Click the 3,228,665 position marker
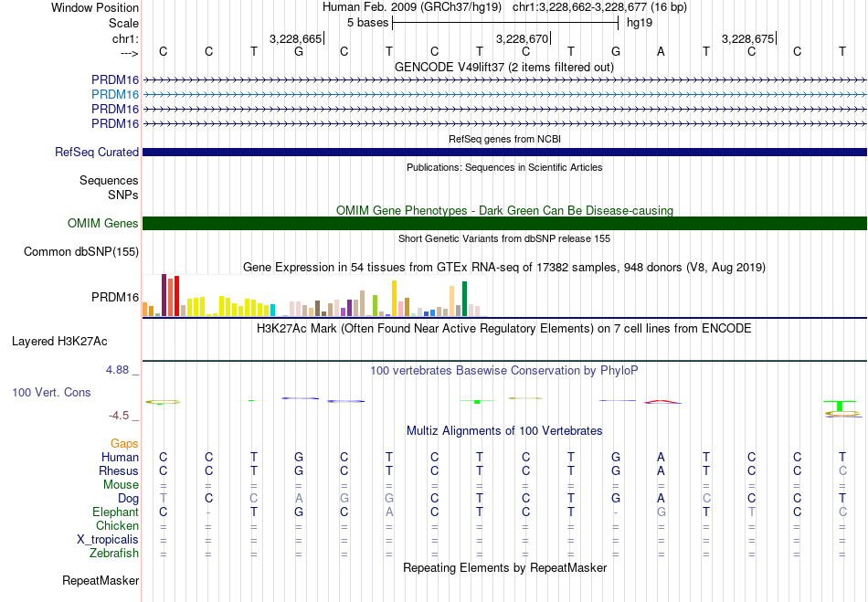This screenshot has width=868, height=602. (296, 38)
